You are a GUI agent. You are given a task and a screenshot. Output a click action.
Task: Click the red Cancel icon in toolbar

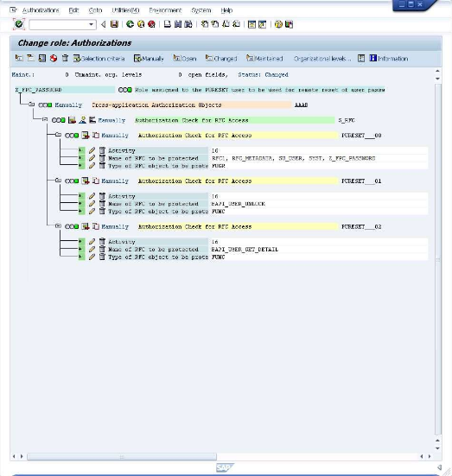tap(151, 24)
